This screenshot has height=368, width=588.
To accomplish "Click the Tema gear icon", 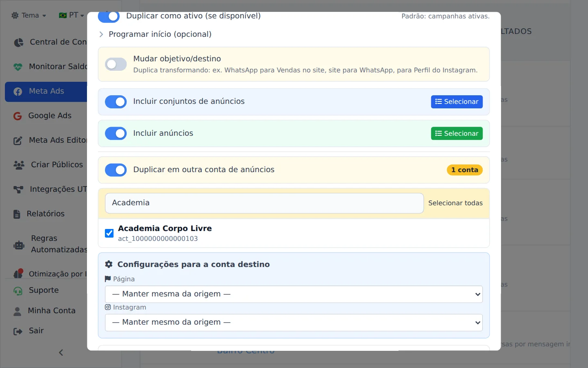I will click(15, 16).
